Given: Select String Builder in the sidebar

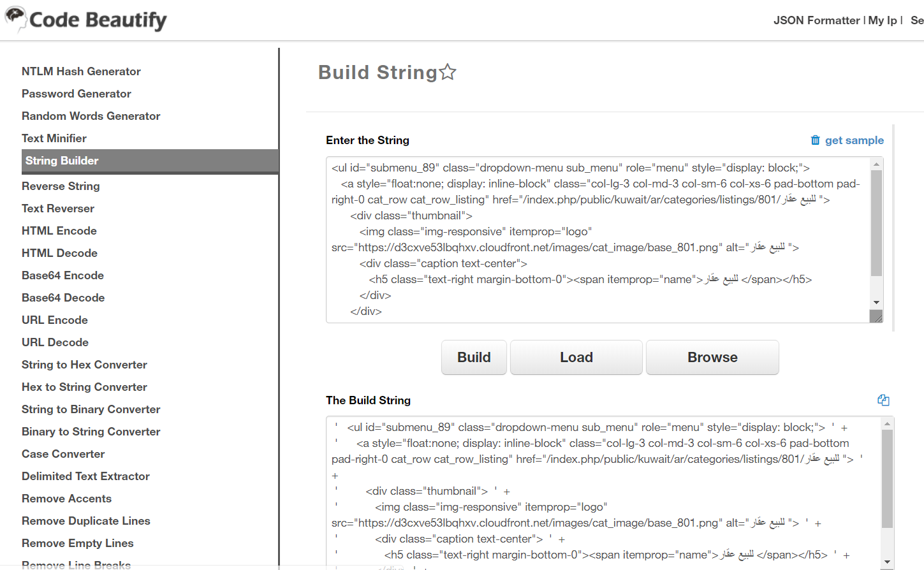Looking at the screenshot, I should pyautogui.click(x=150, y=161).
